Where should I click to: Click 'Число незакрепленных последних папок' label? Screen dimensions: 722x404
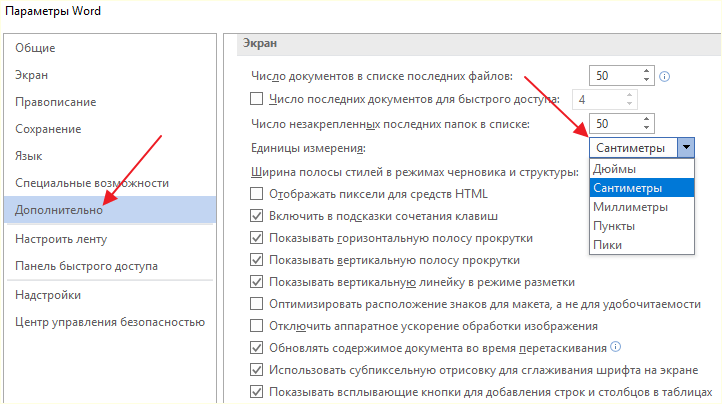(x=390, y=124)
